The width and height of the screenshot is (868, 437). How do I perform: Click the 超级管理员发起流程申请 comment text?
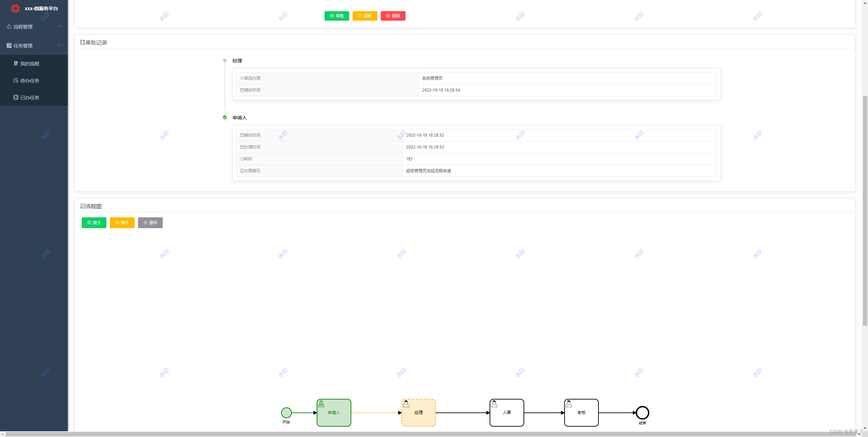(429, 171)
